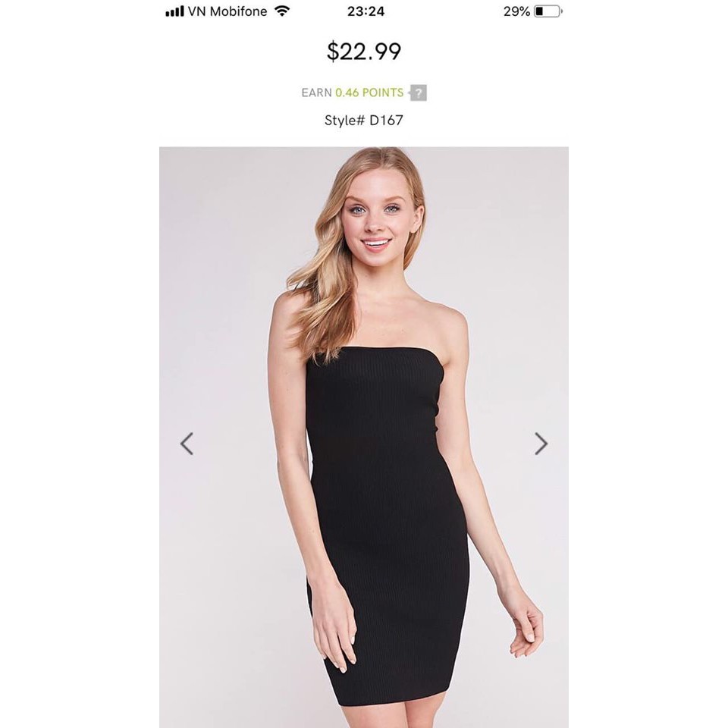728x728 pixels.
Task: Open the points help question mark icon
Action: 418,93
